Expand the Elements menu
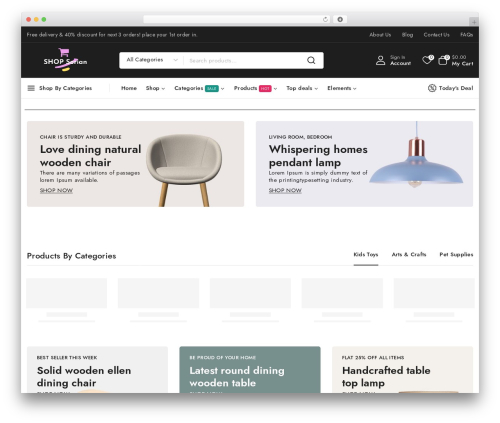Screen dimensions: 500x423 (342, 88)
